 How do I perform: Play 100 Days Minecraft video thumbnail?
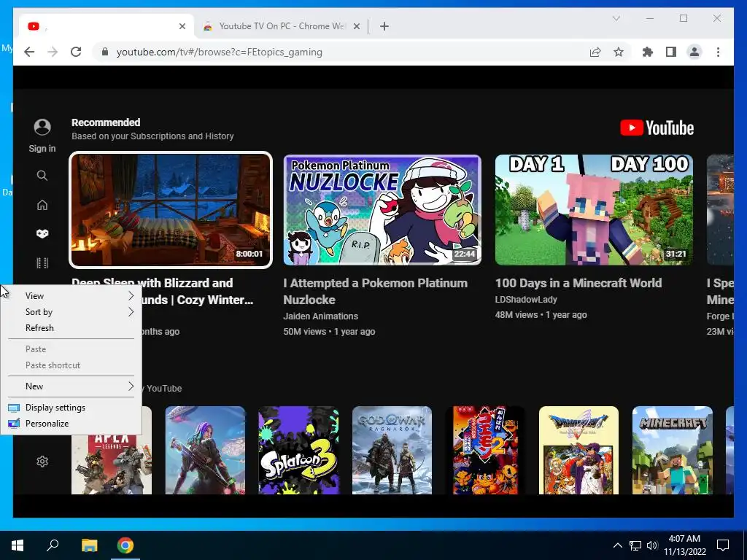coord(594,210)
